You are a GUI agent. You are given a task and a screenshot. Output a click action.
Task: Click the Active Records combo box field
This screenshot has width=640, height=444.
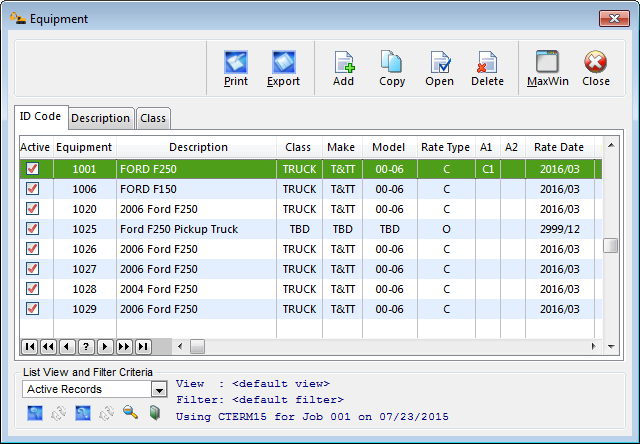[x=95, y=390]
